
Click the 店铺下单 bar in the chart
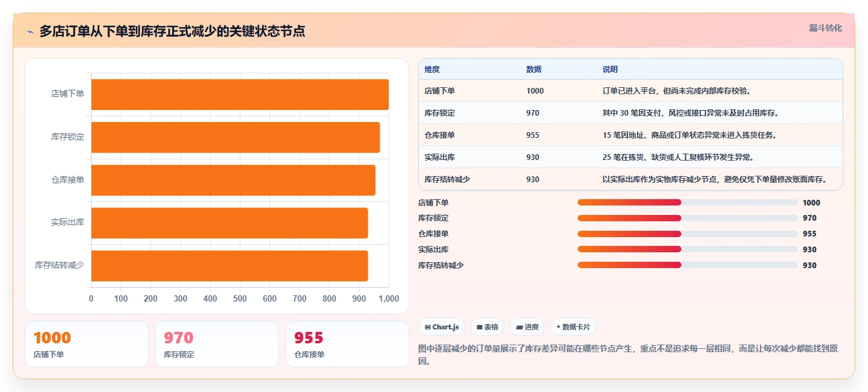coord(240,94)
